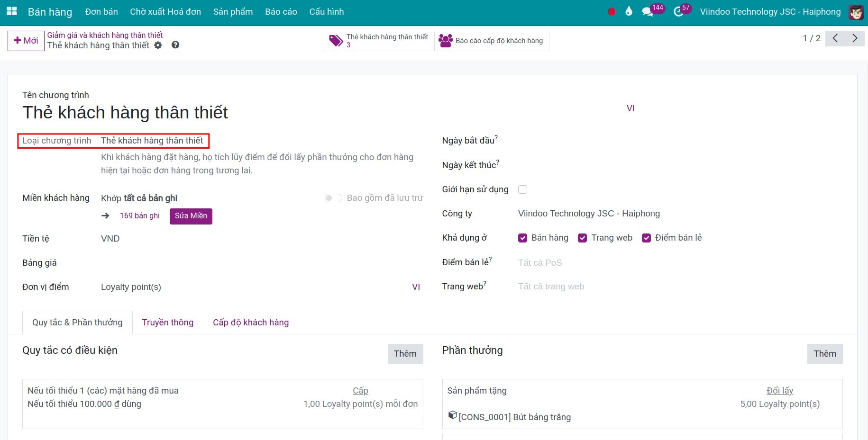Open the user avatar menu
The width and height of the screenshot is (868, 440).
(856, 12)
